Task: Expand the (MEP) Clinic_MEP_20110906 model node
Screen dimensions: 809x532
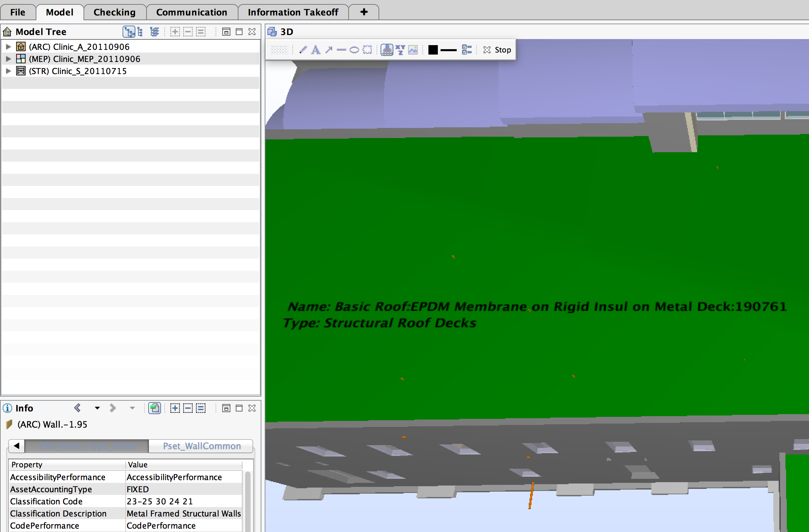Action: tap(8, 59)
